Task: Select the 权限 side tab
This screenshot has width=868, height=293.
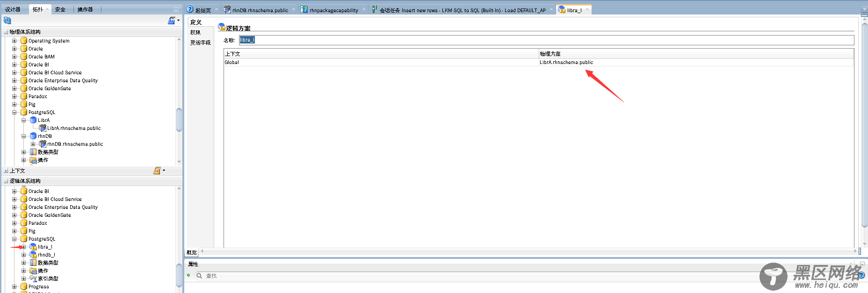Action: point(195,32)
